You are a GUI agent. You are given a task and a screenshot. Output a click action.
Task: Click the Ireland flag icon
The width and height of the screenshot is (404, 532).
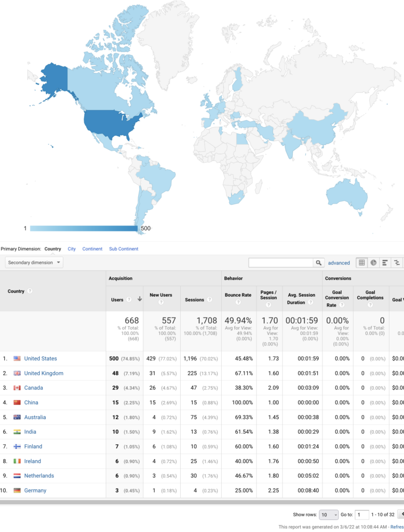17,461
